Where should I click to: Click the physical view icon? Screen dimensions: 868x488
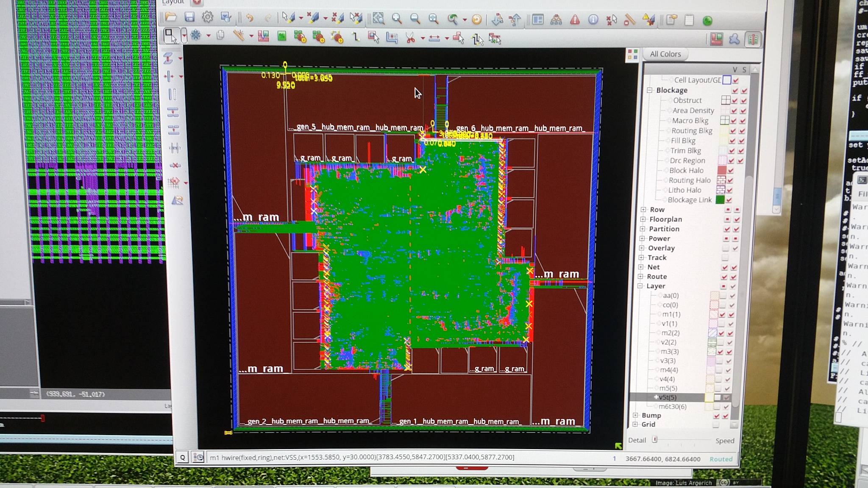click(753, 40)
